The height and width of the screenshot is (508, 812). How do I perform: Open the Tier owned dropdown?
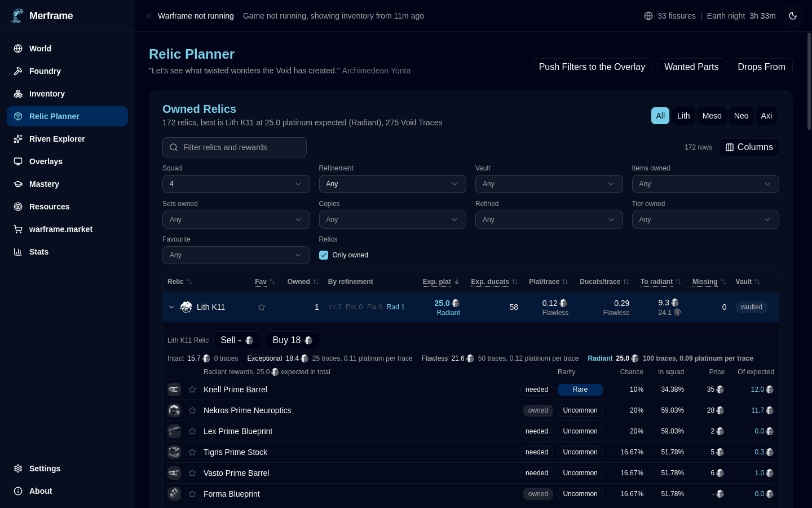[705, 220]
